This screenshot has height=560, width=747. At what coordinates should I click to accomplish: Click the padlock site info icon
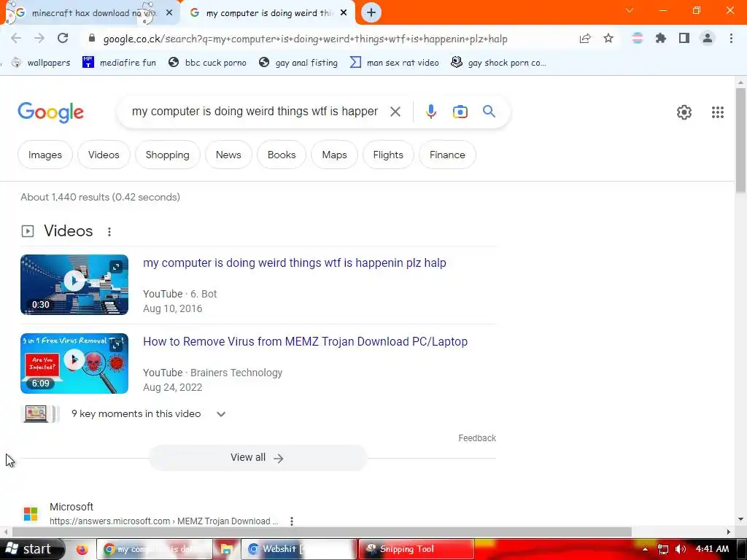pyautogui.click(x=92, y=39)
